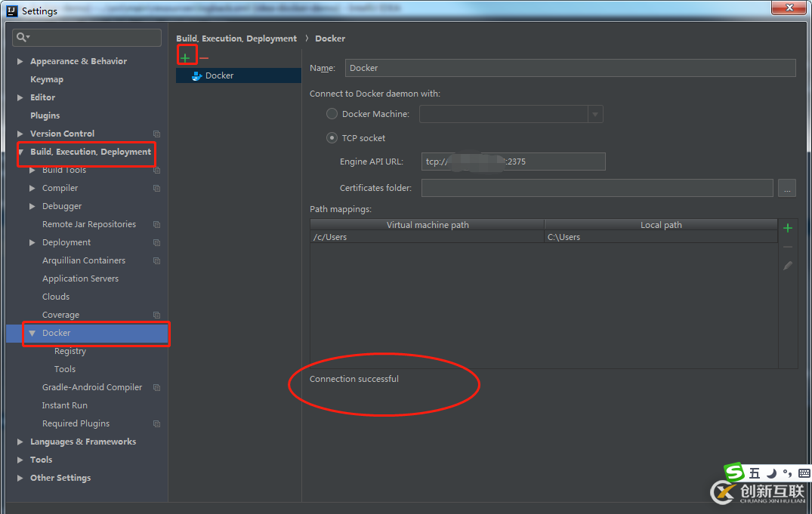Click project-level icon beside Compiler
This screenshot has height=514, width=812.
point(156,188)
